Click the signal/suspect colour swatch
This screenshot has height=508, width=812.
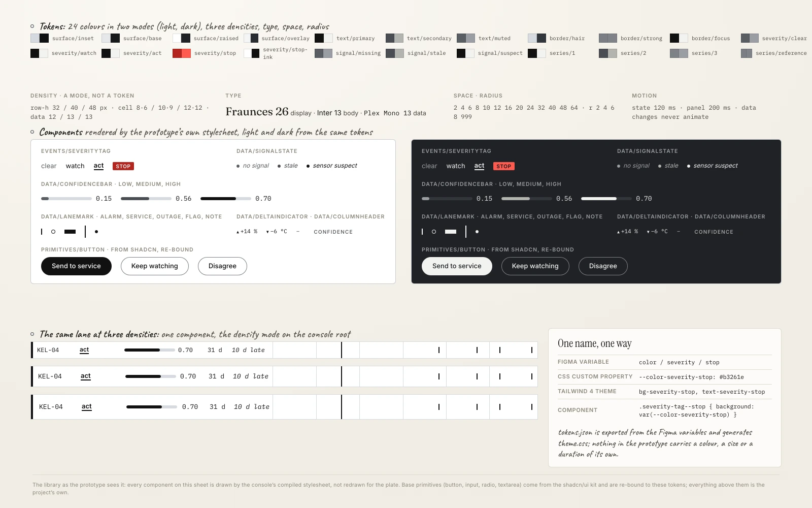click(466, 53)
